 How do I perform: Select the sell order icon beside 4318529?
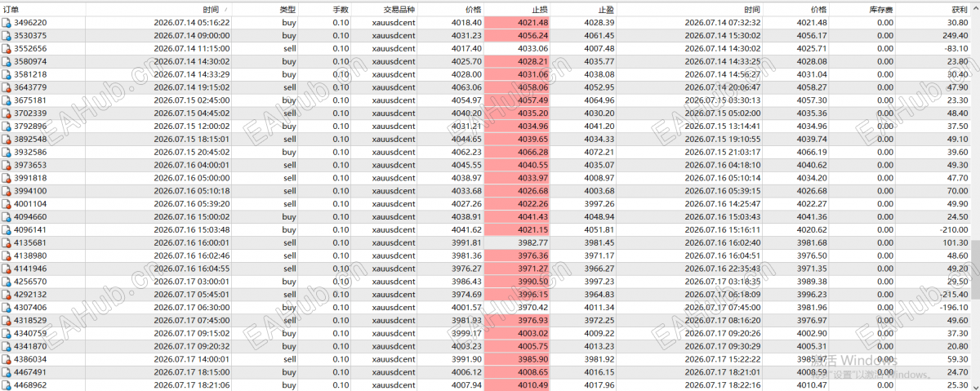coord(7,320)
